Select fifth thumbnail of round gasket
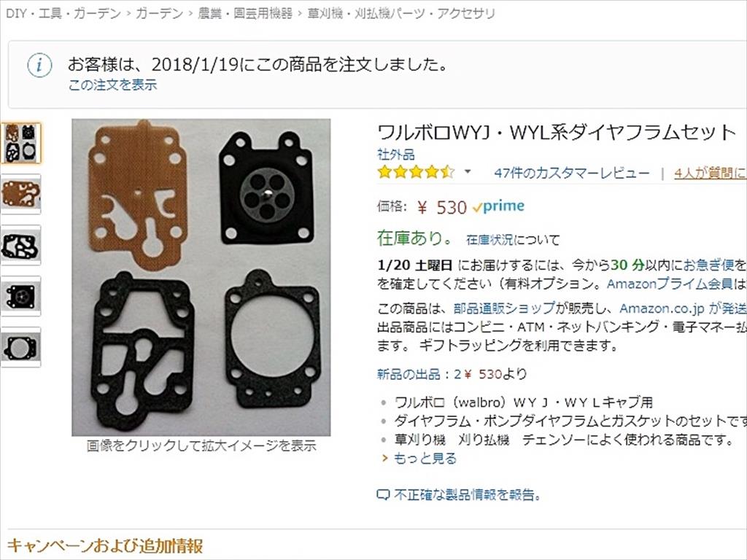747x560 pixels. (20, 347)
